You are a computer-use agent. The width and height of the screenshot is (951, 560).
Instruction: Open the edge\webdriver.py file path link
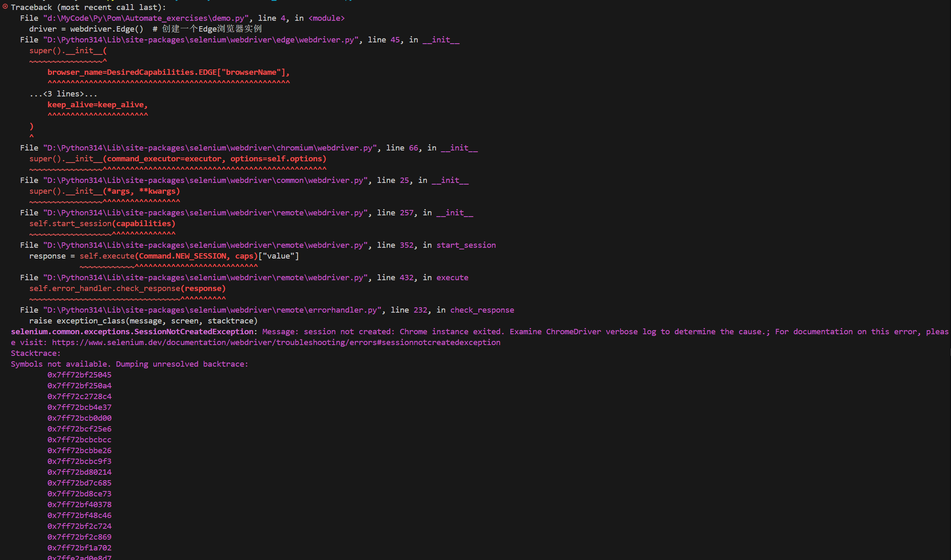pos(201,40)
